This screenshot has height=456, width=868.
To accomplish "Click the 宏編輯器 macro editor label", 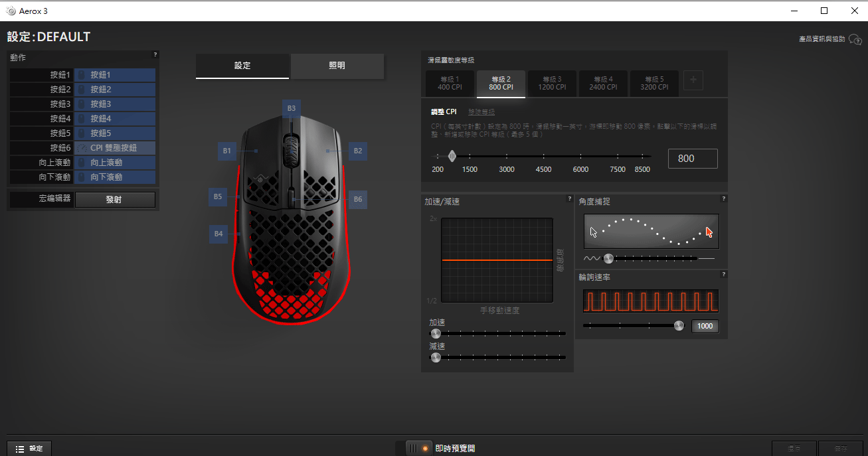I will [x=54, y=198].
